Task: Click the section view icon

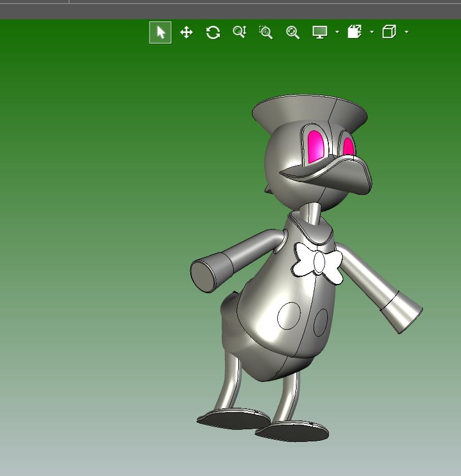Action: [x=354, y=31]
